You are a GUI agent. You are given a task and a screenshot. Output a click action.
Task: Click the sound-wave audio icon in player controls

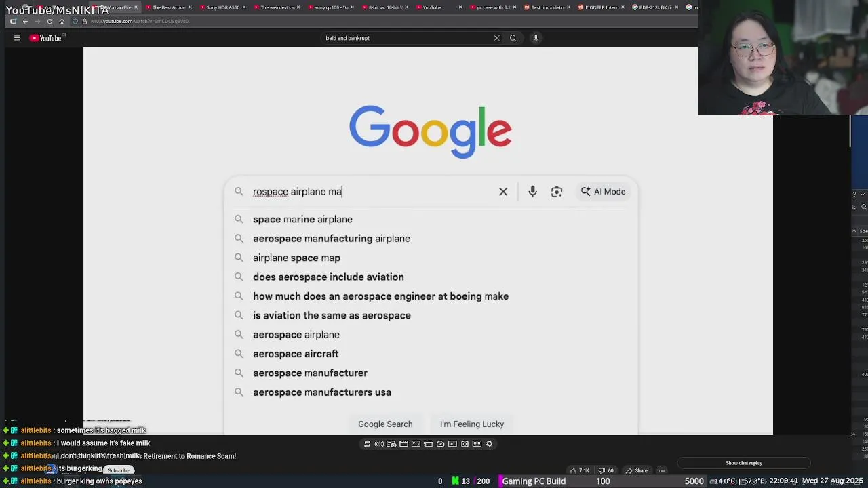point(379,444)
